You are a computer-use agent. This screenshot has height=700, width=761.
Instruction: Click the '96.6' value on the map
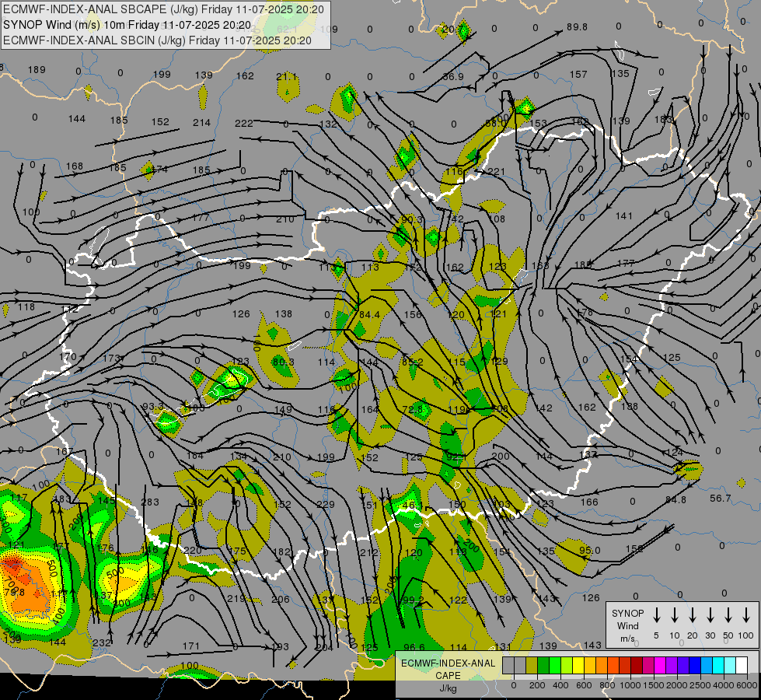point(414,647)
